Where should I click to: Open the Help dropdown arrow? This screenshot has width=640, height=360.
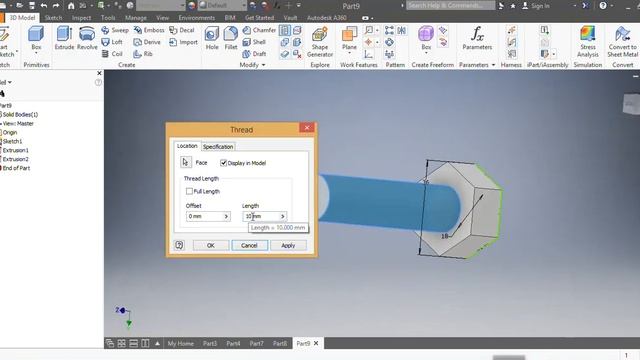coord(611,6)
